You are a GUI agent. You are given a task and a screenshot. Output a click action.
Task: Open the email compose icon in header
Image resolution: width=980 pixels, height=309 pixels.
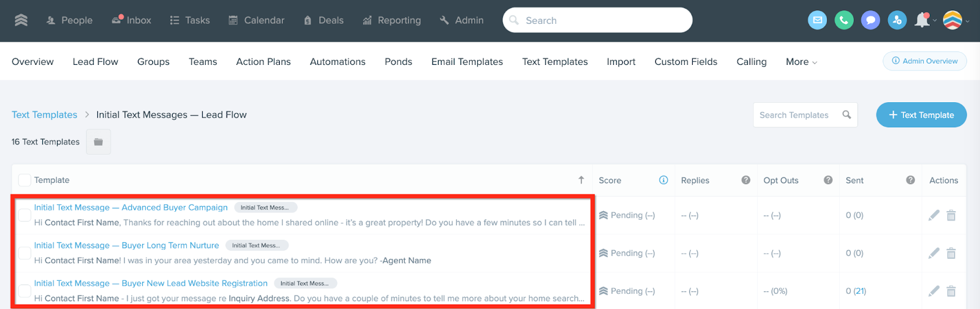tap(817, 20)
